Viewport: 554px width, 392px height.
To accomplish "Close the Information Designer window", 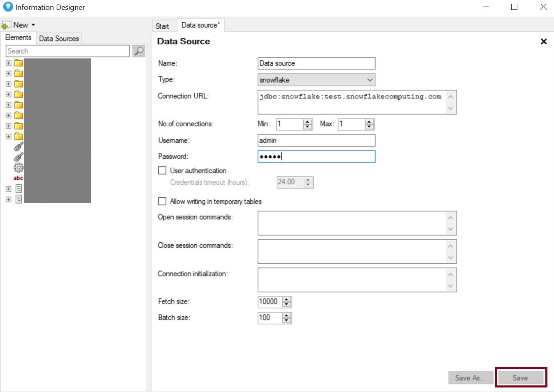I will (543, 7).
